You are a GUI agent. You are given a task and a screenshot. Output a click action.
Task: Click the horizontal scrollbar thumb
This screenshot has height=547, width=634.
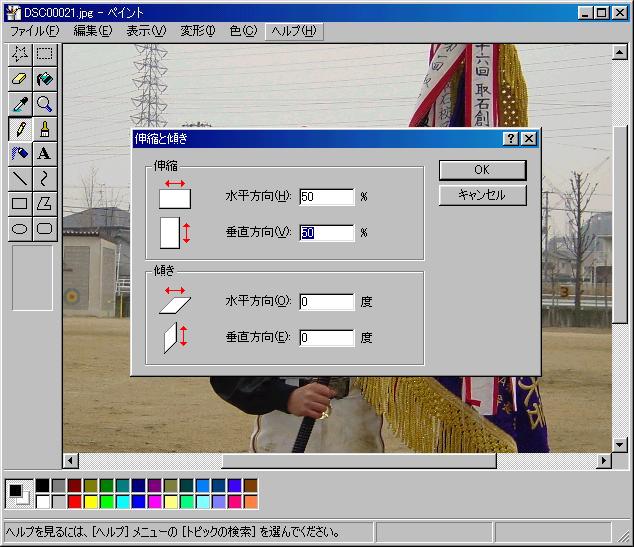click(x=359, y=460)
